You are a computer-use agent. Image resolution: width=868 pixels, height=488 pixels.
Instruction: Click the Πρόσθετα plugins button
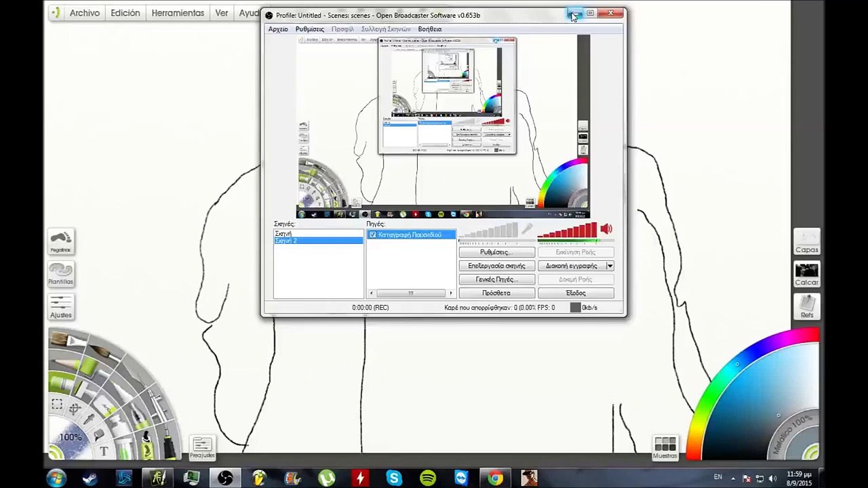click(496, 293)
